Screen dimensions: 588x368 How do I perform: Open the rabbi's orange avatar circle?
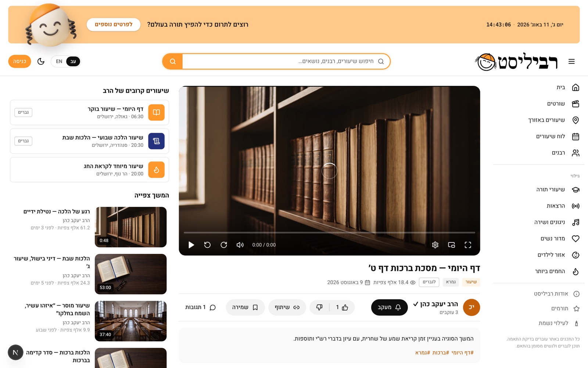(472, 307)
